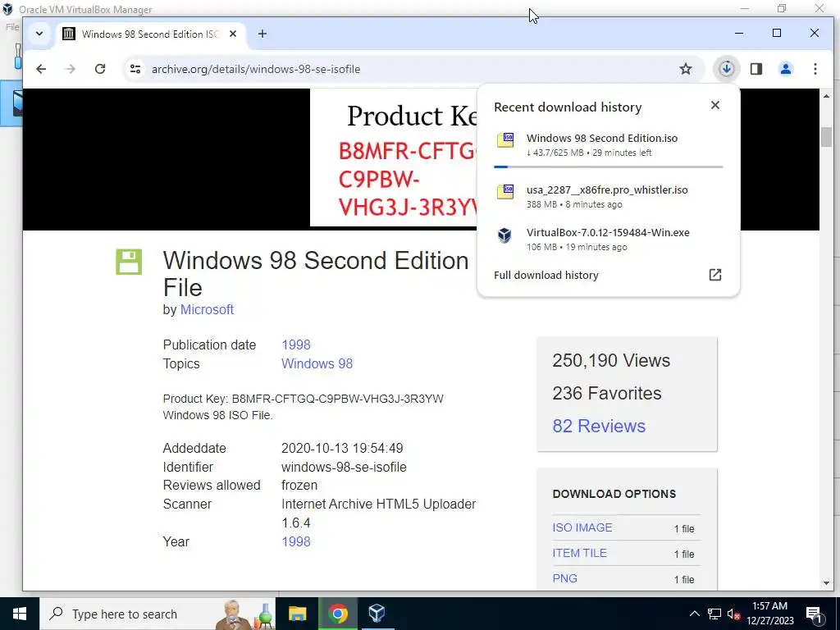Screen dimensions: 840x630
Task: View site information icon in address bar
Action: [x=135, y=69]
